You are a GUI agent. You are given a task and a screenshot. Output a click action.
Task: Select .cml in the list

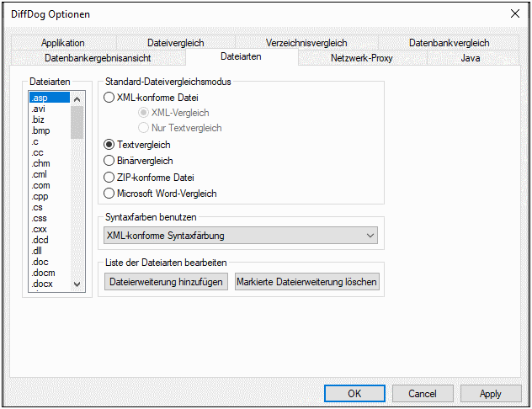[50, 174]
